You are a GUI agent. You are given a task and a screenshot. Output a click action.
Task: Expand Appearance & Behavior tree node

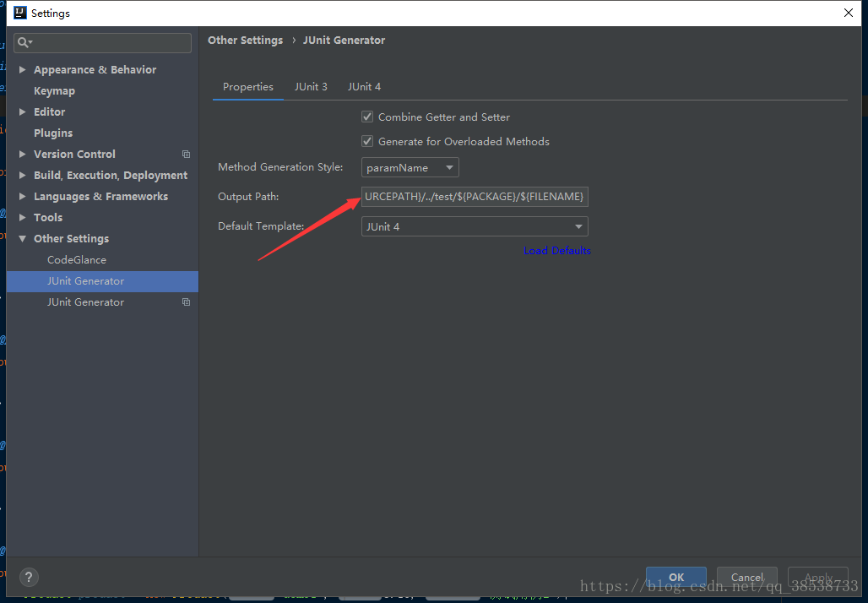point(22,70)
